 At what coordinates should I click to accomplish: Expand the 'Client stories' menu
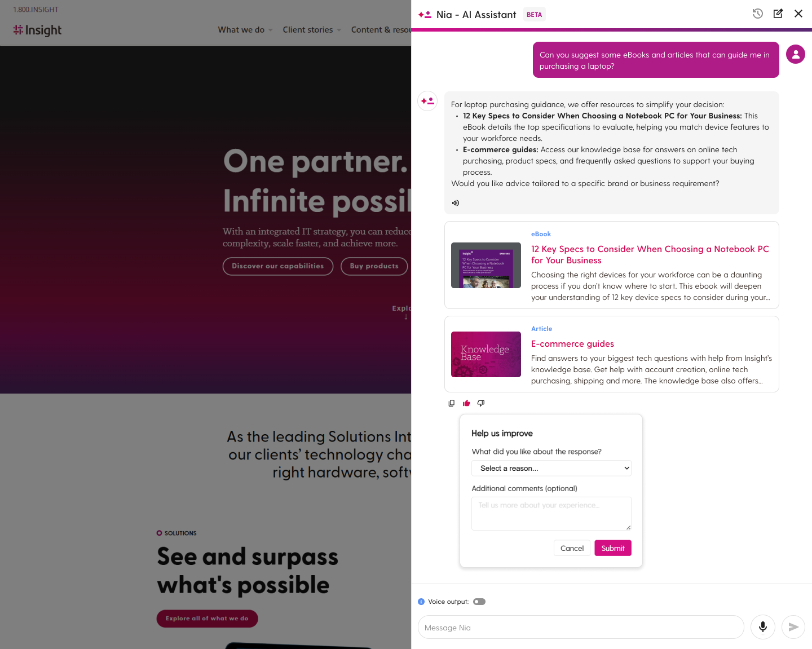coord(311,30)
